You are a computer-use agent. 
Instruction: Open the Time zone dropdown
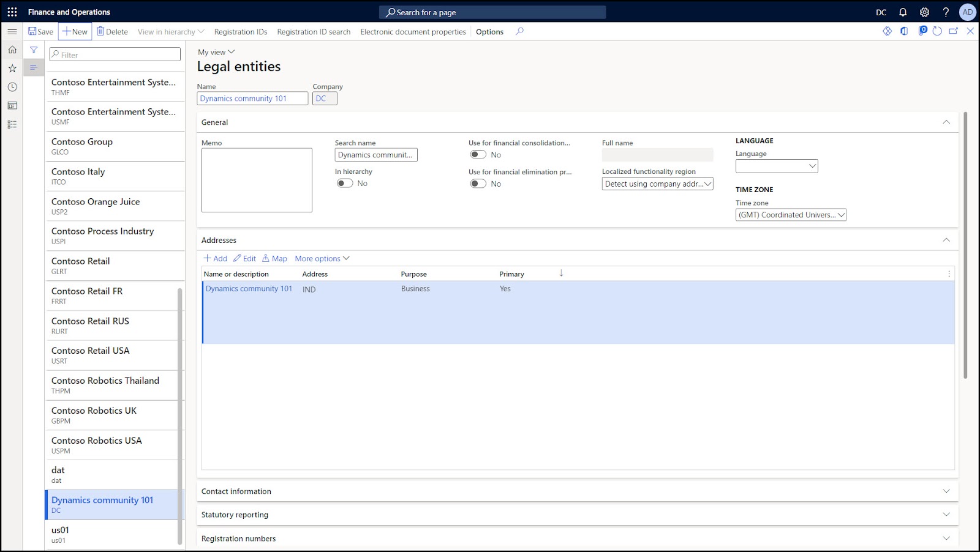click(791, 215)
